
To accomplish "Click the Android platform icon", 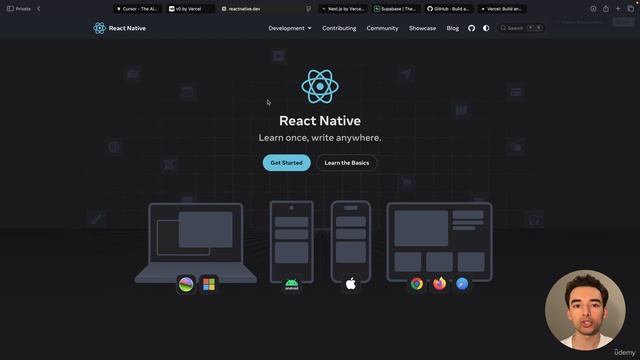I will [291, 284].
